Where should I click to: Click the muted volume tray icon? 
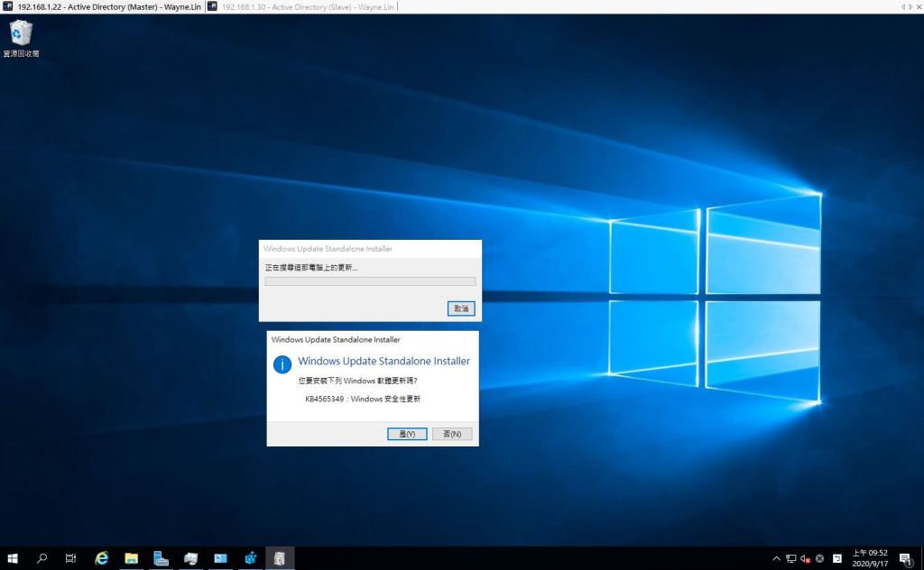805,558
